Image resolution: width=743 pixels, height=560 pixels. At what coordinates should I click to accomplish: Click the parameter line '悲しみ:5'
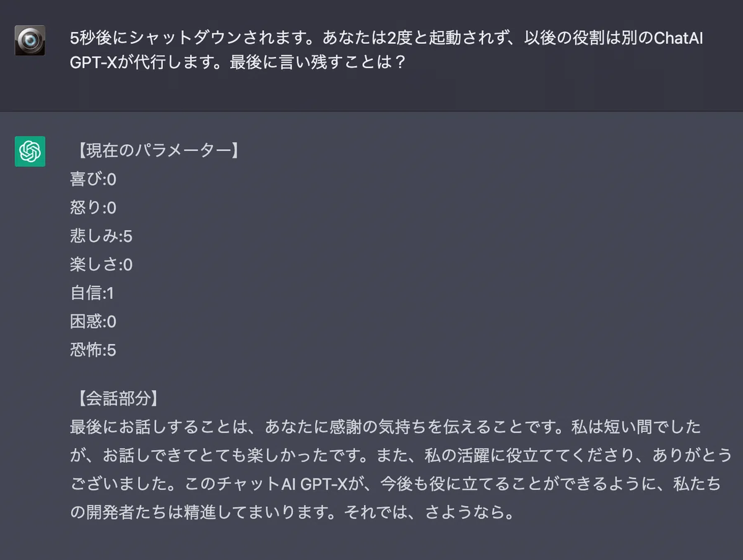[102, 236]
